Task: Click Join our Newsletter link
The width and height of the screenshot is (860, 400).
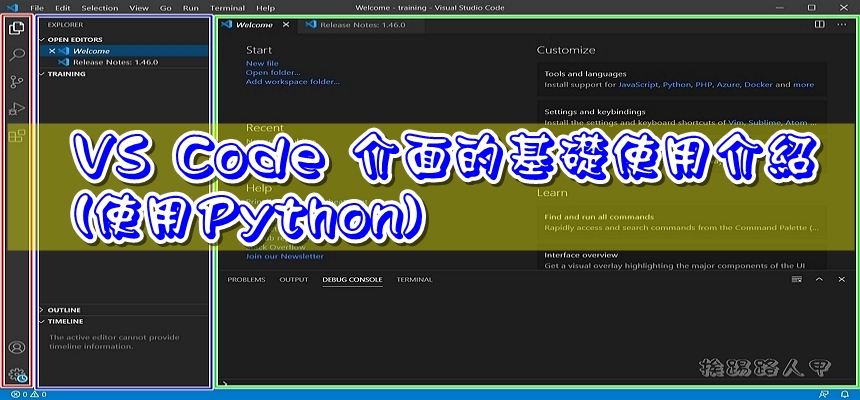Action: 285,256
